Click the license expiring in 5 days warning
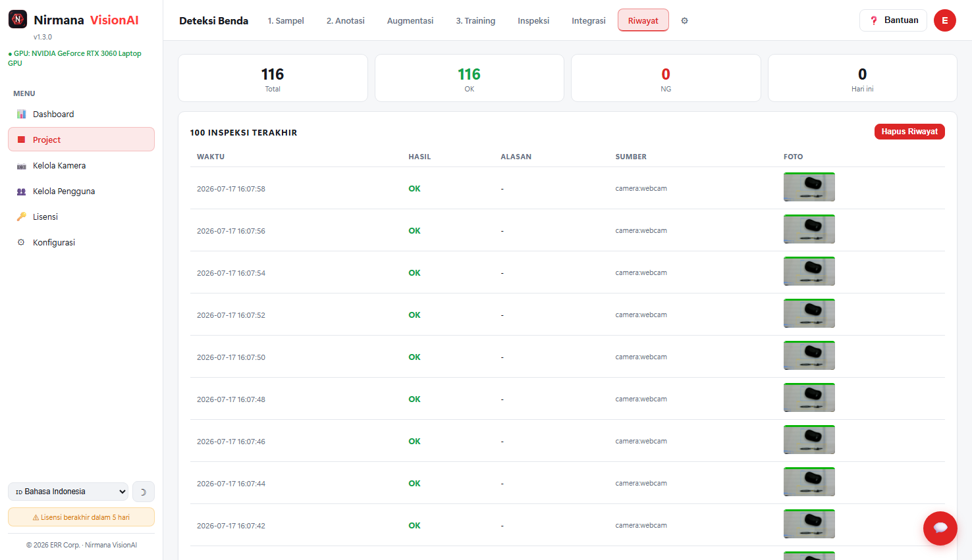 pyautogui.click(x=81, y=517)
